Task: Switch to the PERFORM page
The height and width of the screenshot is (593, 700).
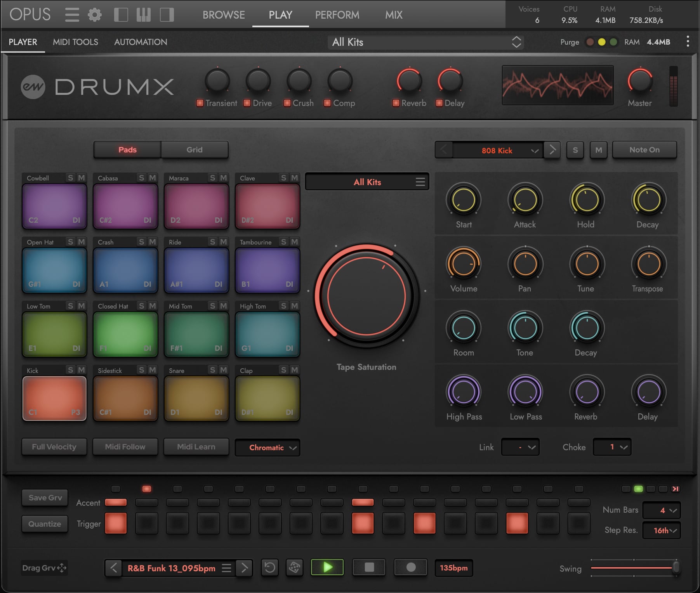Action: 337,15
